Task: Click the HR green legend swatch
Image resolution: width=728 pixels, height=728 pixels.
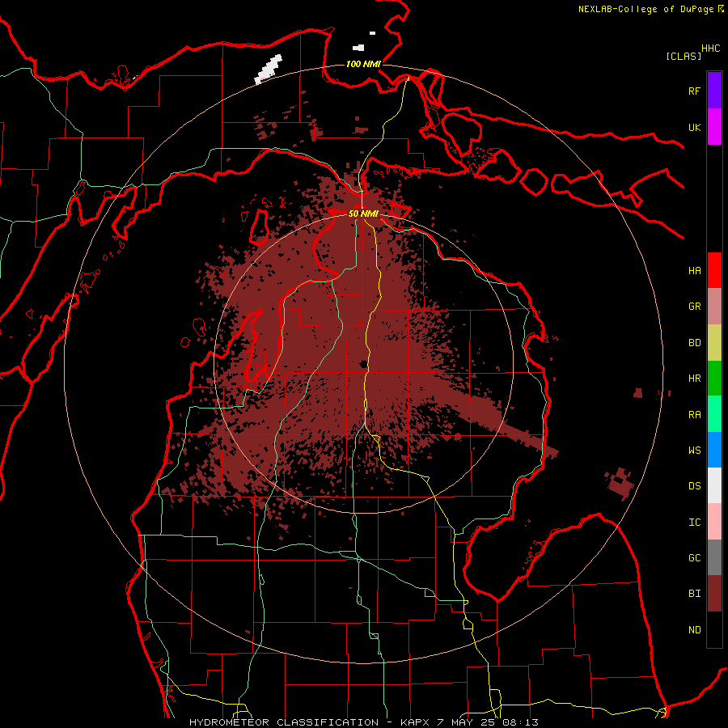Action: click(x=714, y=379)
